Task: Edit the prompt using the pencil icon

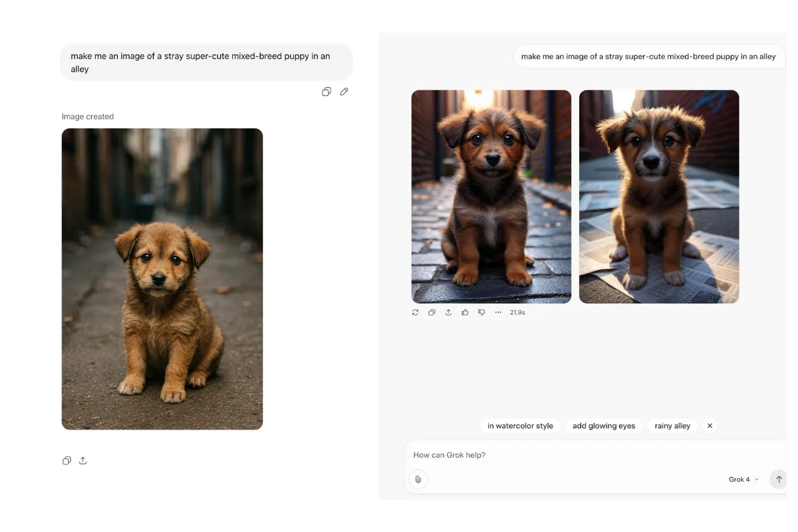Action: (344, 92)
